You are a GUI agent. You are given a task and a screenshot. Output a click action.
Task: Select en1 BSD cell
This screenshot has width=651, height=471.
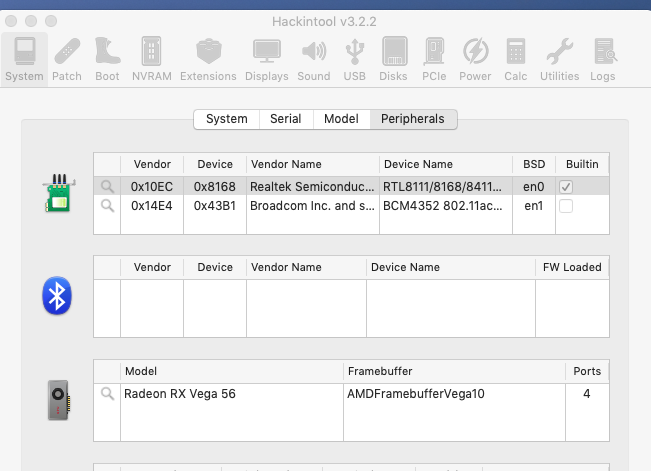pos(534,206)
